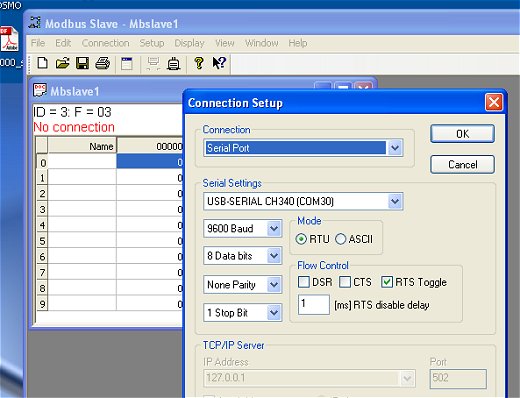The width and height of the screenshot is (520, 398).
Task: Click the RTS disable delay input field
Action: 314,304
